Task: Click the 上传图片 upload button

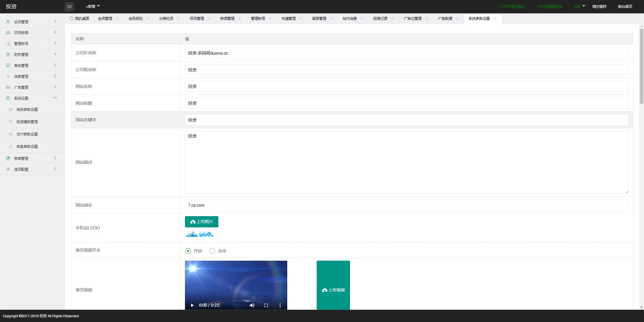Action: pyautogui.click(x=201, y=221)
